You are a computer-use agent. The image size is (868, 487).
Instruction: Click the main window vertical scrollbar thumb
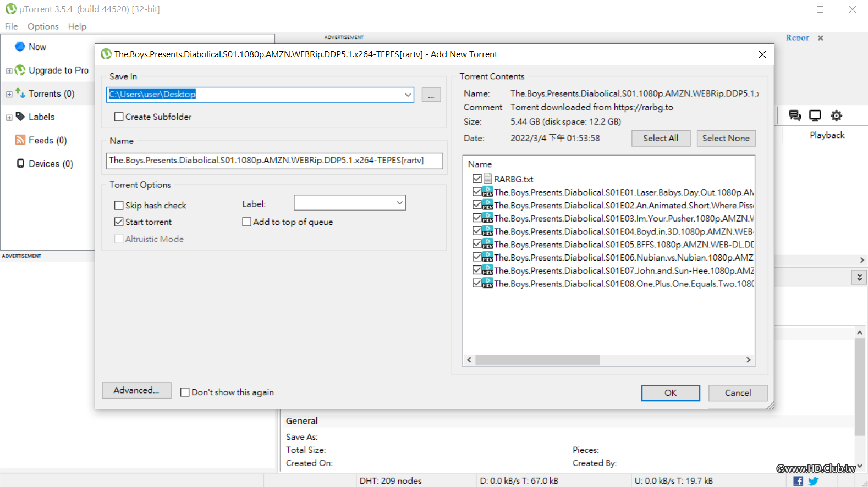tap(860, 387)
